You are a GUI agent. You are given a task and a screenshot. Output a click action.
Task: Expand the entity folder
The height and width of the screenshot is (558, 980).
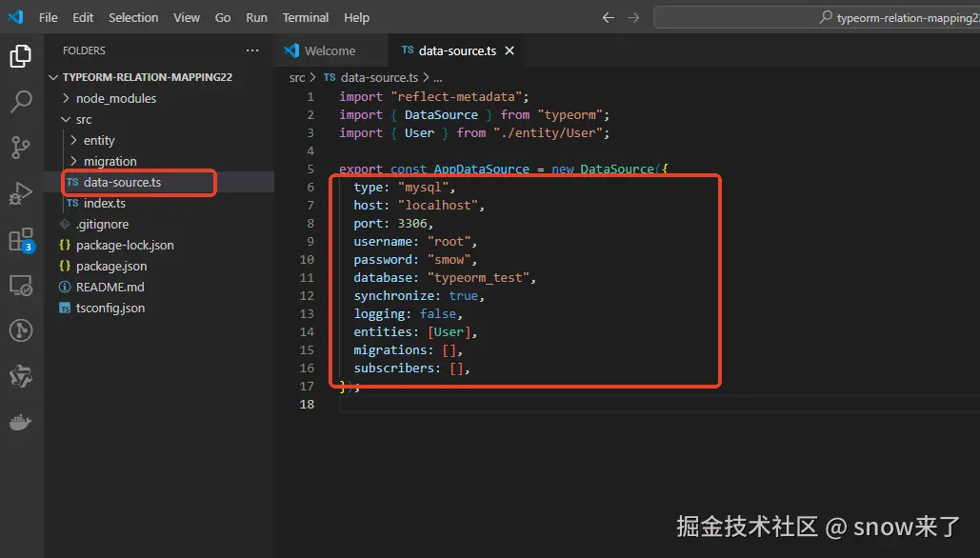tap(159, 140)
